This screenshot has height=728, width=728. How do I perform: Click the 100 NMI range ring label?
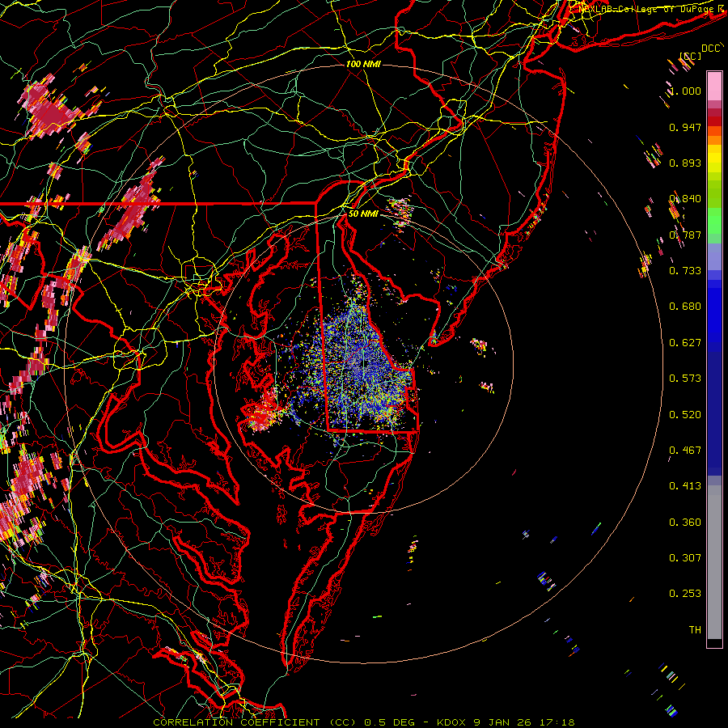coord(363,64)
